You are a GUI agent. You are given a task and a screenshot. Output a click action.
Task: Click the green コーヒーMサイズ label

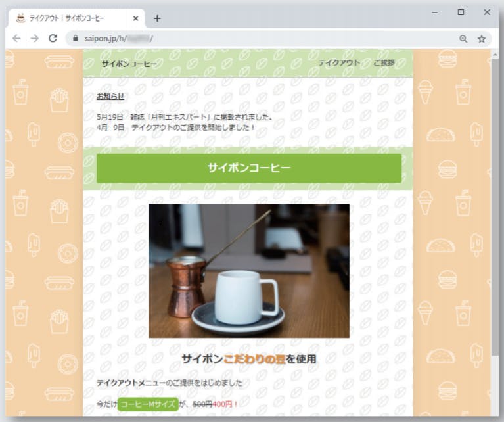(x=148, y=404)
